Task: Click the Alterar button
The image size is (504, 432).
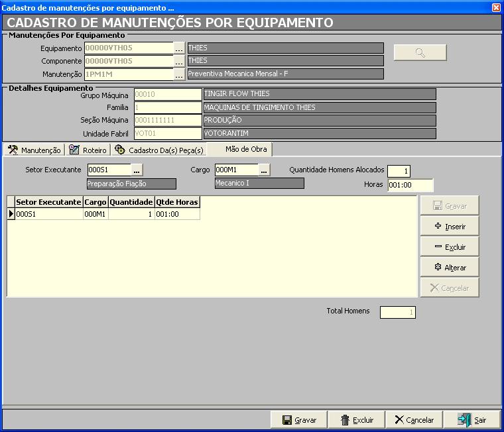Action: 449,268
